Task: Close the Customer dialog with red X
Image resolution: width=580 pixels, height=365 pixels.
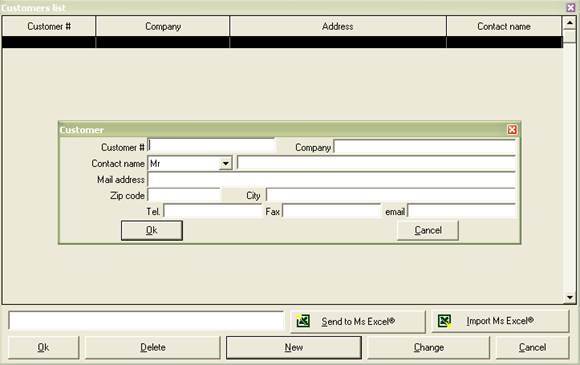Action: click(512, 129)
